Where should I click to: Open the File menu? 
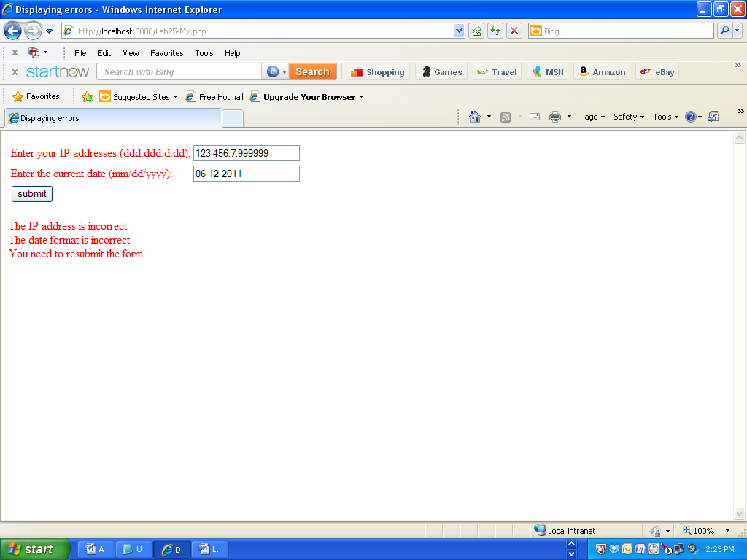pyautogui.click(x=80, y=52)
